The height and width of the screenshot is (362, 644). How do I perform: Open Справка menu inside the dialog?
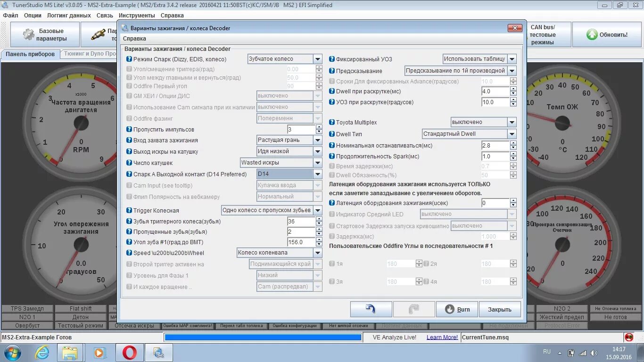[134, 39]
